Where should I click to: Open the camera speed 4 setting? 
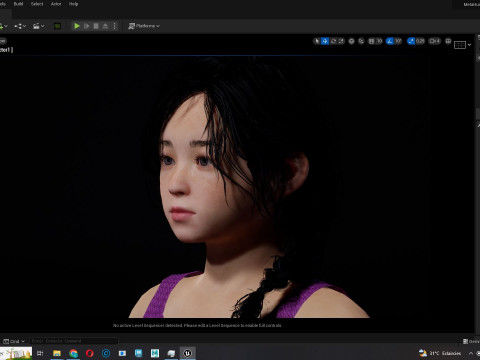(x=435, y=41)
